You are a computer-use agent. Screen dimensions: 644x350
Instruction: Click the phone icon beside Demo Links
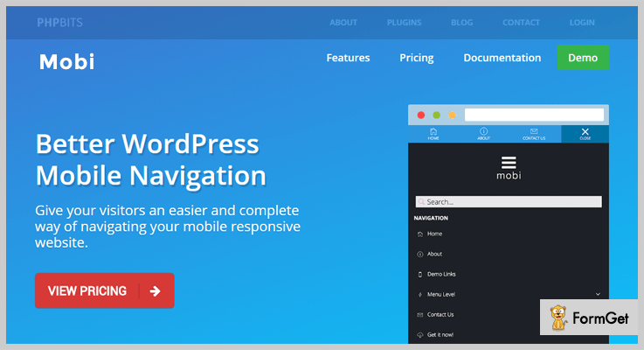point(419,275)
